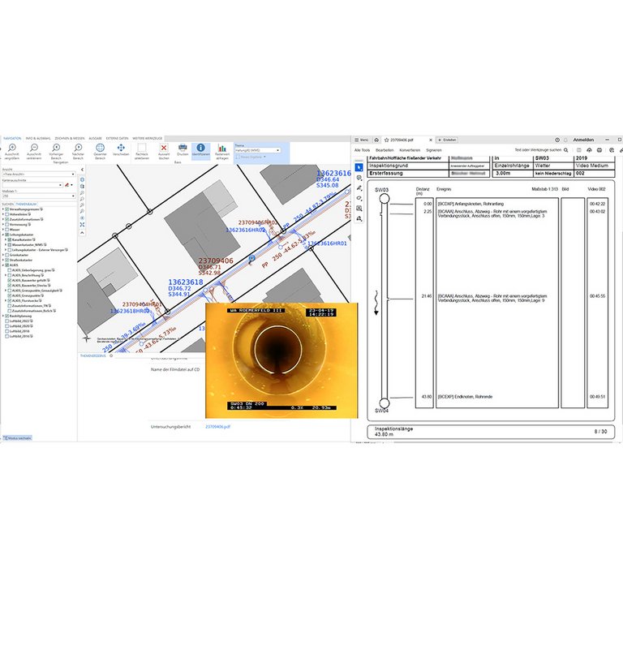Activate the Identifizieren info tool
Viewport: 623px width, 672px height.
click(x=200, y=149)
